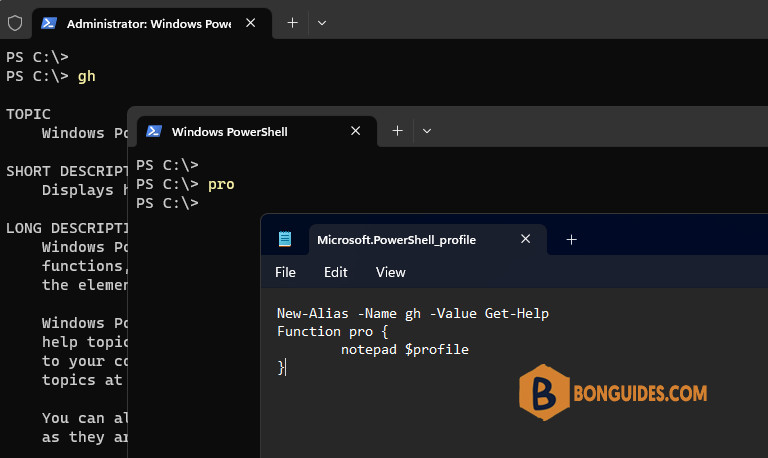Viewport: 768px width, 458px height.
Task: Select the Microsoft.PowerShell_profile tab in Notepad
Action: pos(428,240)
